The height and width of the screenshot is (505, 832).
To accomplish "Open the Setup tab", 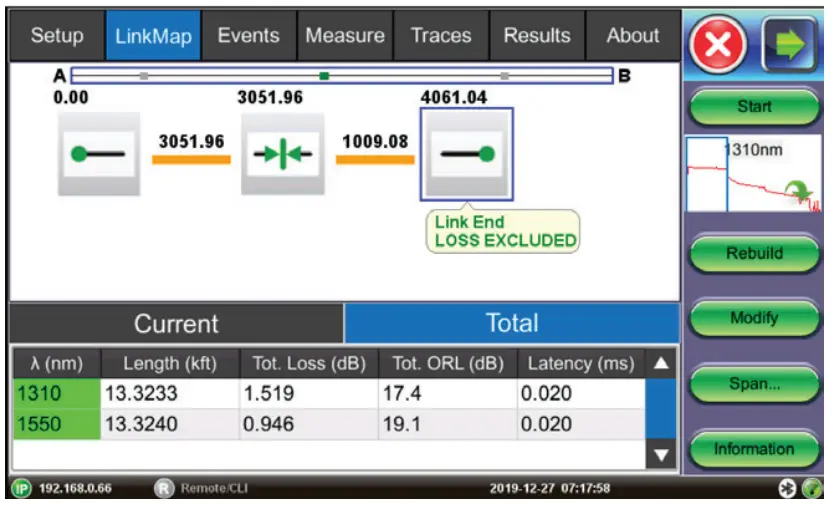I will click(57, 36).
